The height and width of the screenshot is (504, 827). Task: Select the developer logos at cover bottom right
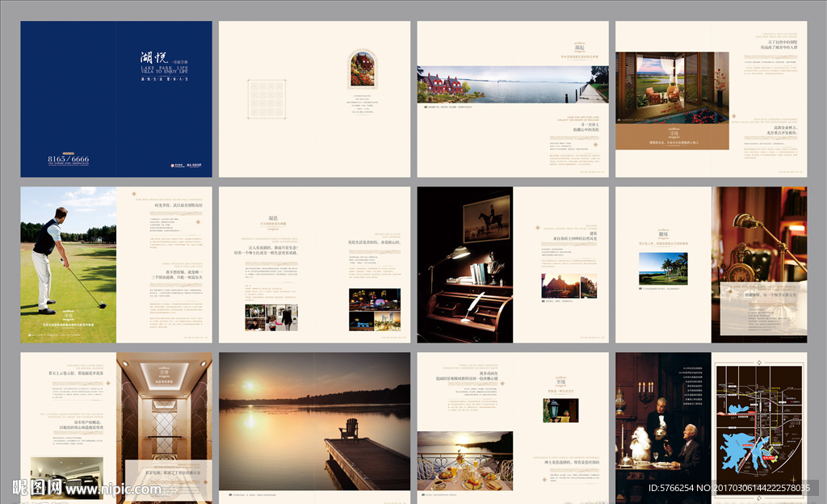pyautogui.click(x=186, y=166)
